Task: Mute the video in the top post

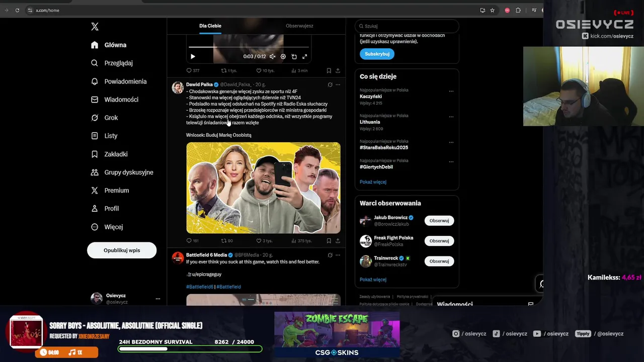Action: 272,56
